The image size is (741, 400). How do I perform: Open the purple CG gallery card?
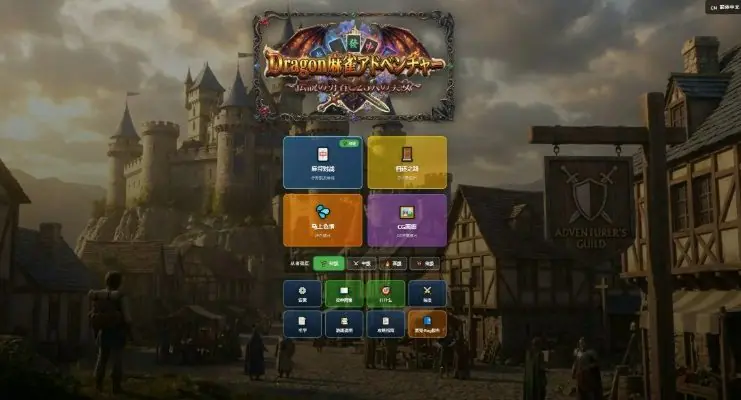click(407, 220)
